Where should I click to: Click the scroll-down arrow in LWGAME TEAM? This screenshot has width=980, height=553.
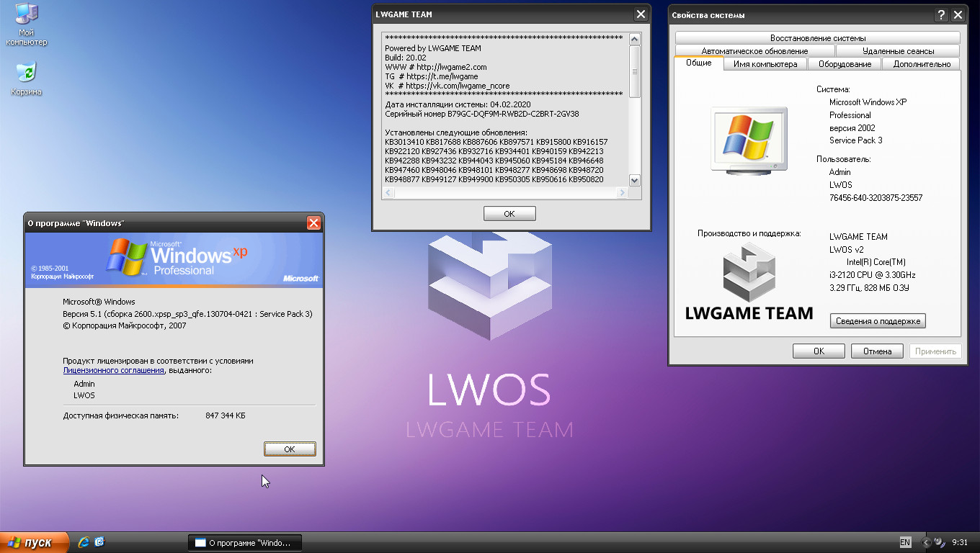click(635, 180)
